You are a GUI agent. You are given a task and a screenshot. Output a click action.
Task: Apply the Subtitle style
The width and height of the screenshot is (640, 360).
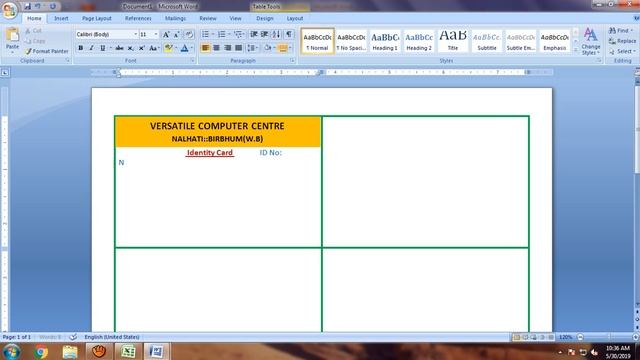(487, 41)
